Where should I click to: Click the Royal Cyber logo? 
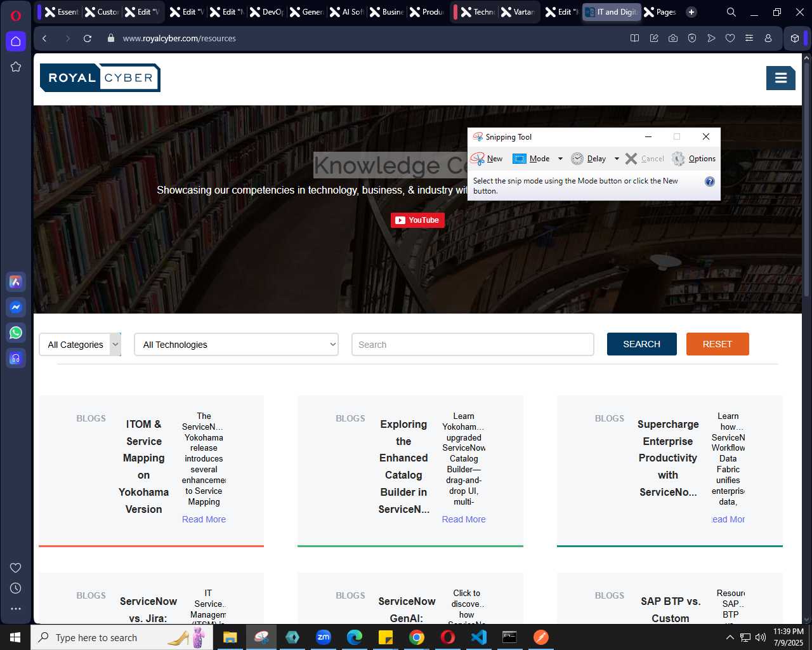tap(100, 78)
